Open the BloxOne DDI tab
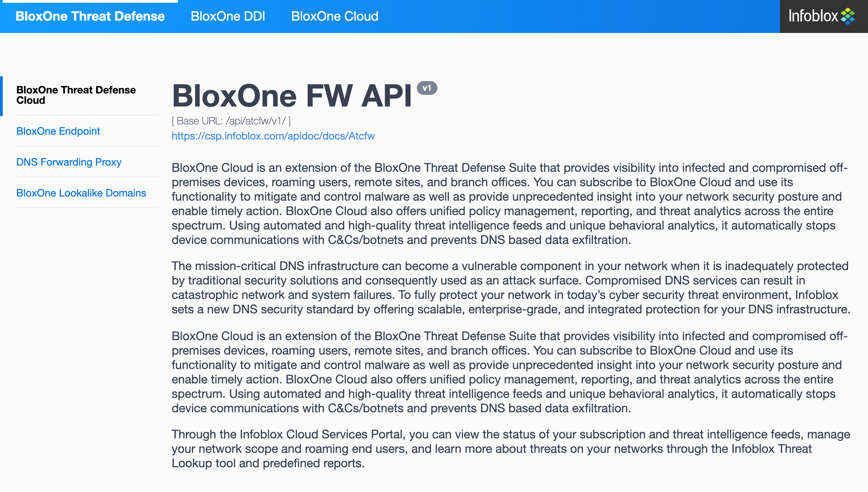This screenshot has width=868, height=492. coord(228,16)
